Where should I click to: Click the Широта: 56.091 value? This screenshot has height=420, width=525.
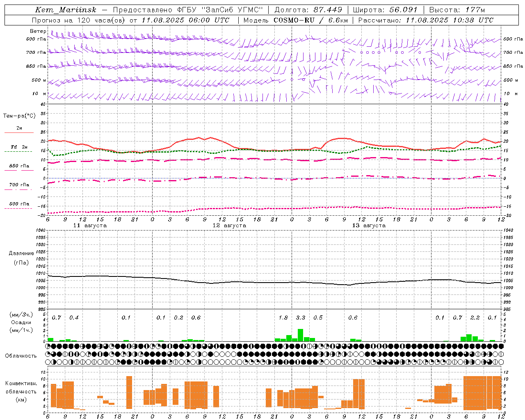(x=385, y=10)
